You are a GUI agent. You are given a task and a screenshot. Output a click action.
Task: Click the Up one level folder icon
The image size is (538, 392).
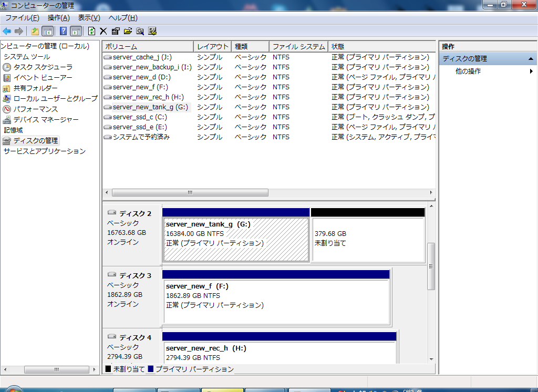(35, 31)
